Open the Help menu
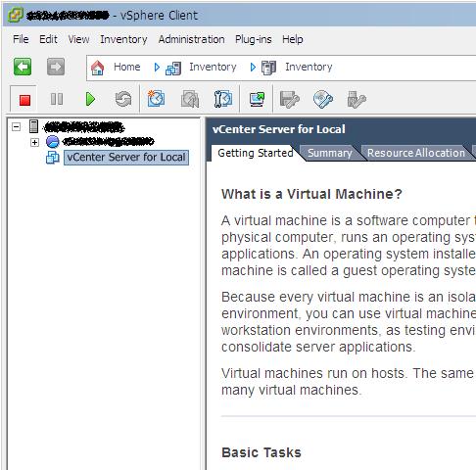 pos(293,39)
